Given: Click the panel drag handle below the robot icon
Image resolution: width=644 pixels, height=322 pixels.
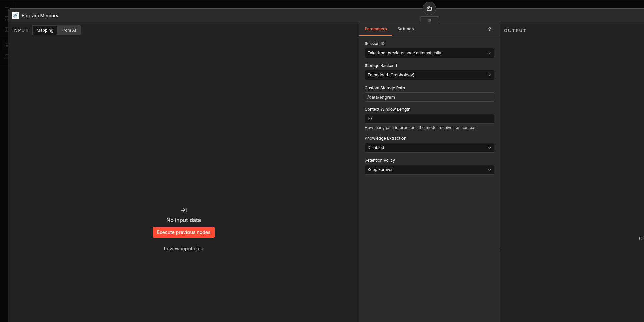Looking at the screenshot, I should 429,20.
